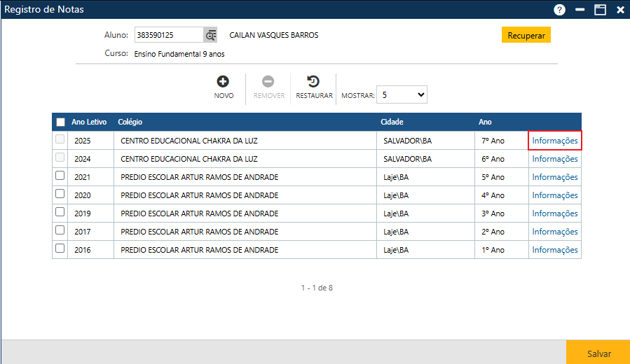Check the 2025 row checkbox
Screen dimensions: 630x364
[x=60, y=139]
